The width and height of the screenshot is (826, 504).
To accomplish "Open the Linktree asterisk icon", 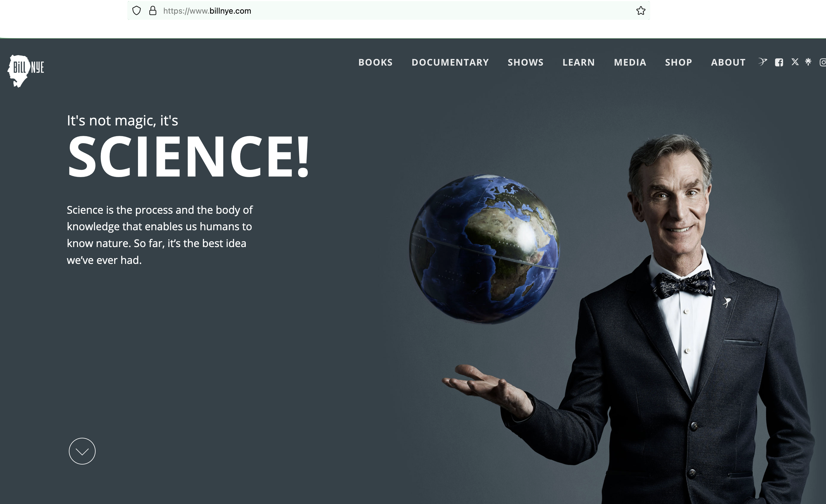I will pos(808,62).
